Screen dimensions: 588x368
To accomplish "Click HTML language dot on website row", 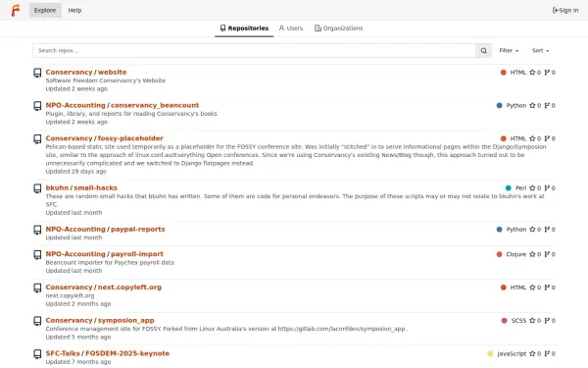I will [x=504, y=73].
